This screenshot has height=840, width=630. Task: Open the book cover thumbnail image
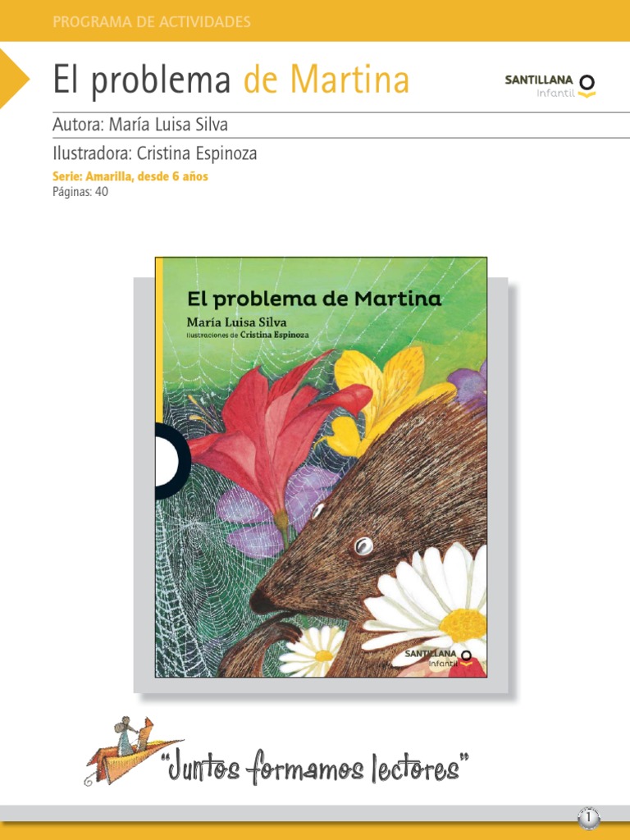[321, 467]
